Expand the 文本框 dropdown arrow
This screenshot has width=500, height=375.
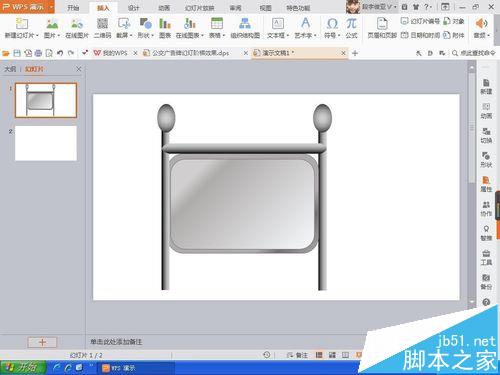[288, 35]
